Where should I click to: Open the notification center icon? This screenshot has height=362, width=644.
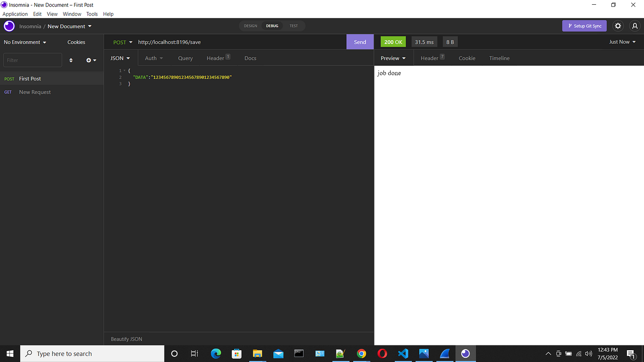click(x=631, y=353)
